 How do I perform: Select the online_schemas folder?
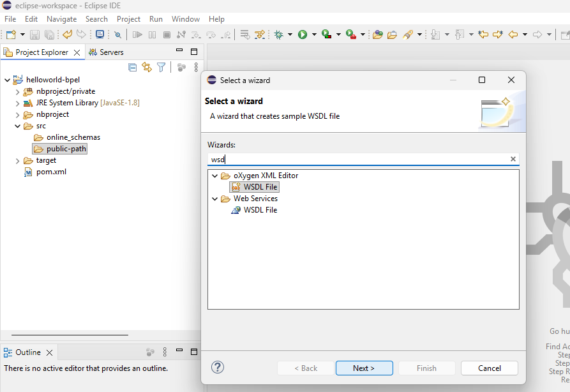click(67, 137)
